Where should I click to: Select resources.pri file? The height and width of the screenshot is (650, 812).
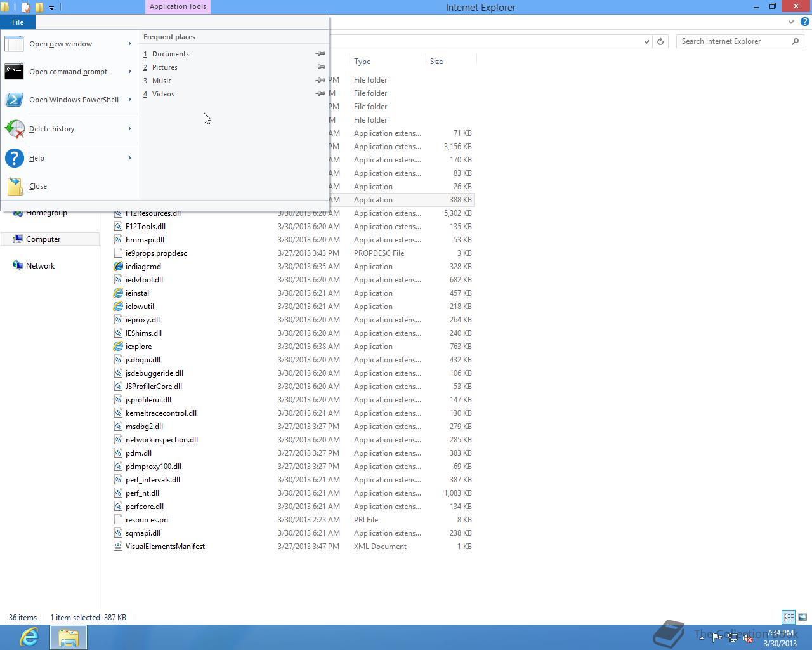(147, 520)
